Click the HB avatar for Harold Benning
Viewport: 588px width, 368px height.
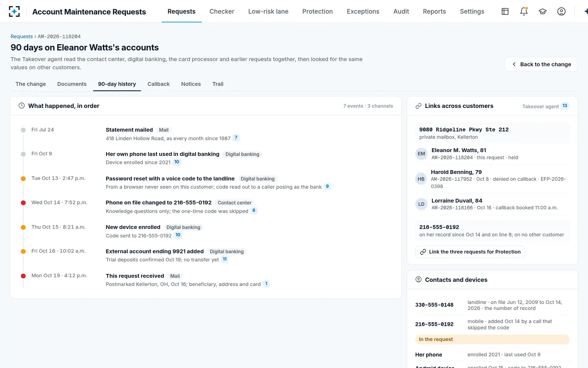pos(421,179)
